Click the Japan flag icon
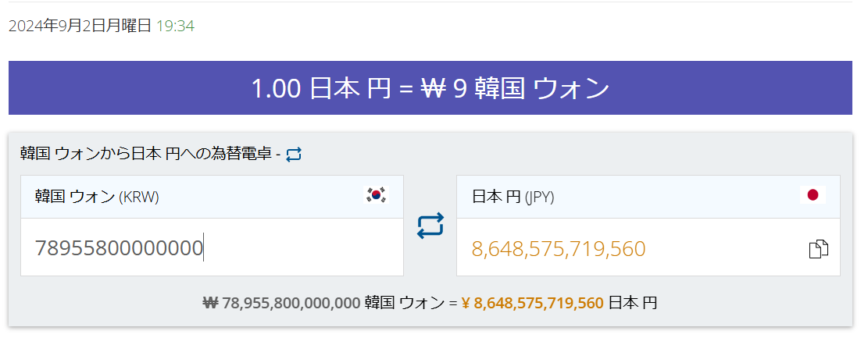This screenshot has height=338, width=868. [813, 195]
